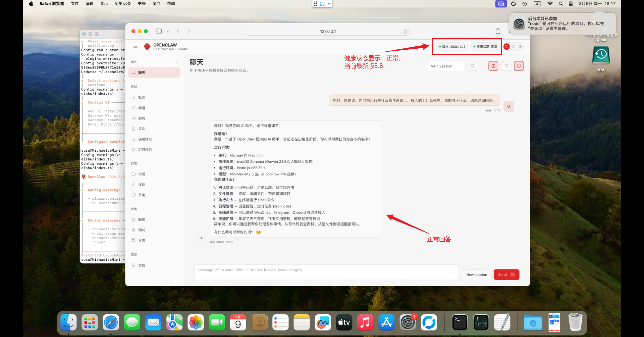Open Finder from the Dock

(x=68, y=323)
